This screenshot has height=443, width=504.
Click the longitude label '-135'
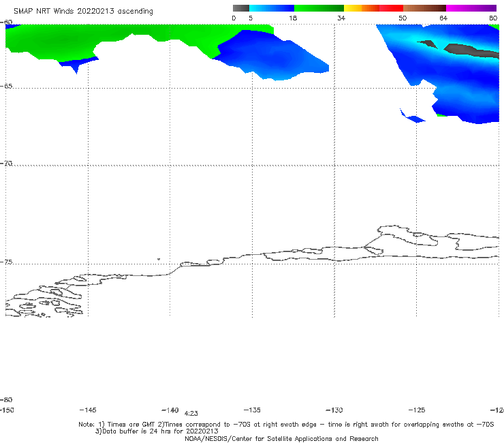click(252, 410)
